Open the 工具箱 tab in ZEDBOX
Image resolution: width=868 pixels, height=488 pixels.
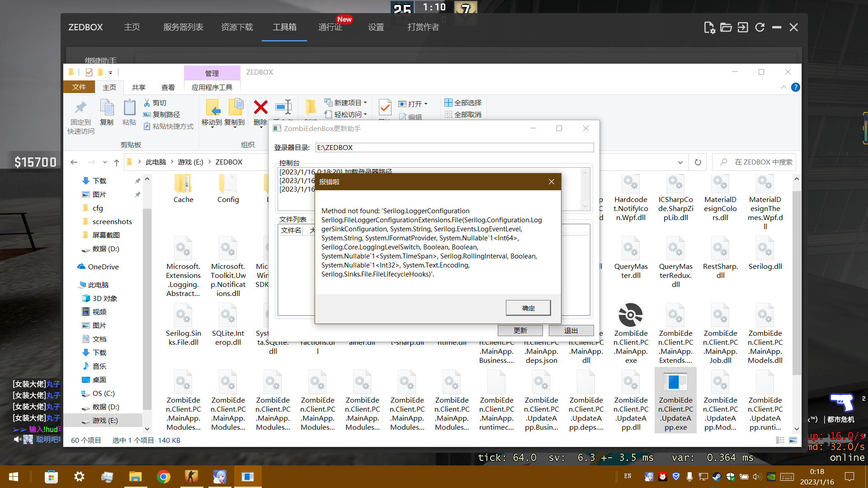pos(284,27)
